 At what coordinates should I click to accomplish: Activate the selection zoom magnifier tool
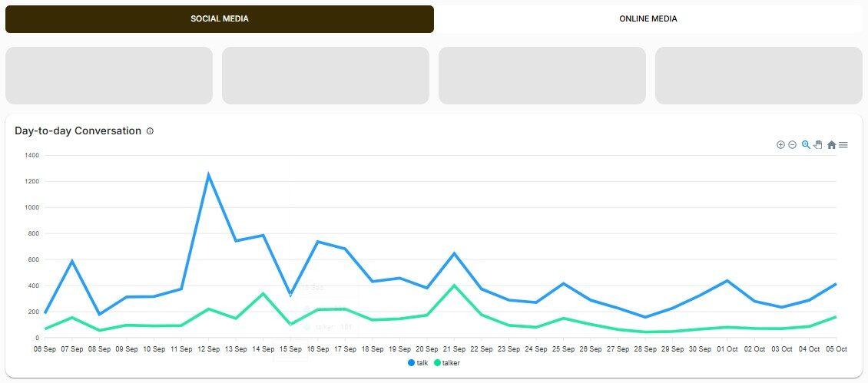806,144
